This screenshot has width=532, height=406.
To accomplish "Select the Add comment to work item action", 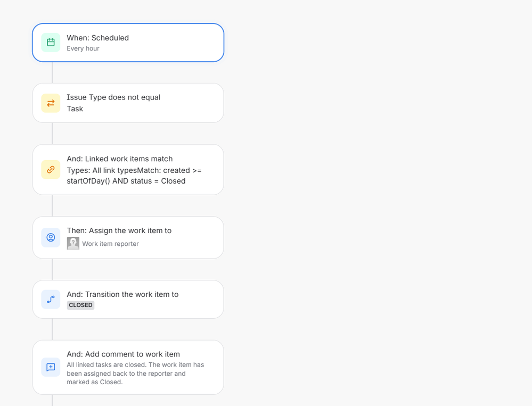I will [x=128, y=367].
